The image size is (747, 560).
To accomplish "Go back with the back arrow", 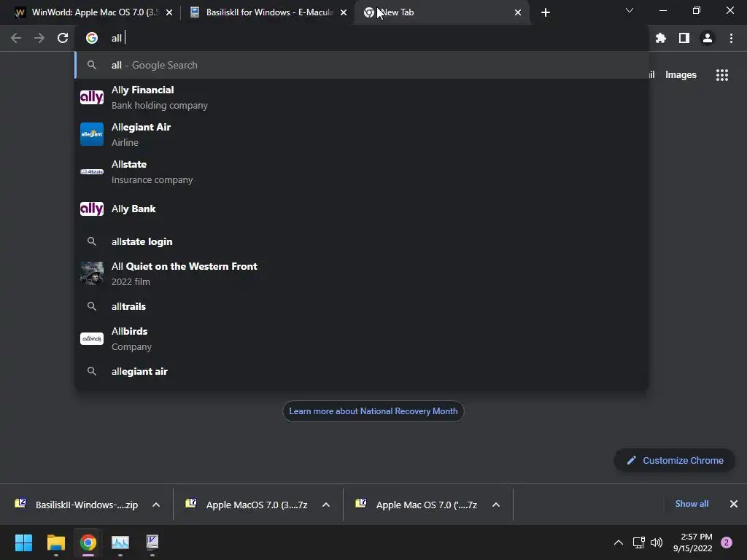I will [x=16, y=38].
